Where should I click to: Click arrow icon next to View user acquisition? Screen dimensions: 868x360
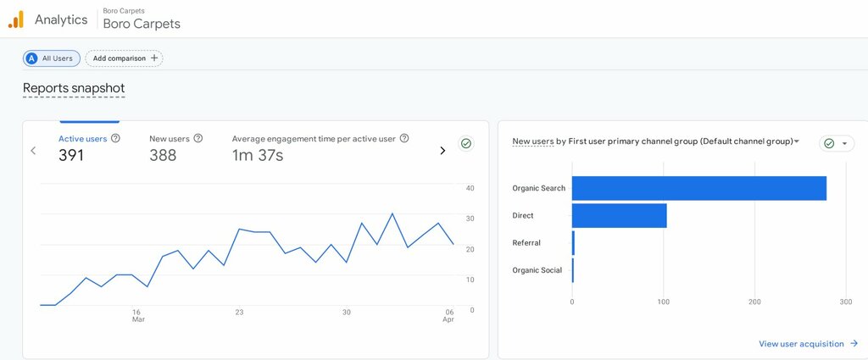point(854,344)
